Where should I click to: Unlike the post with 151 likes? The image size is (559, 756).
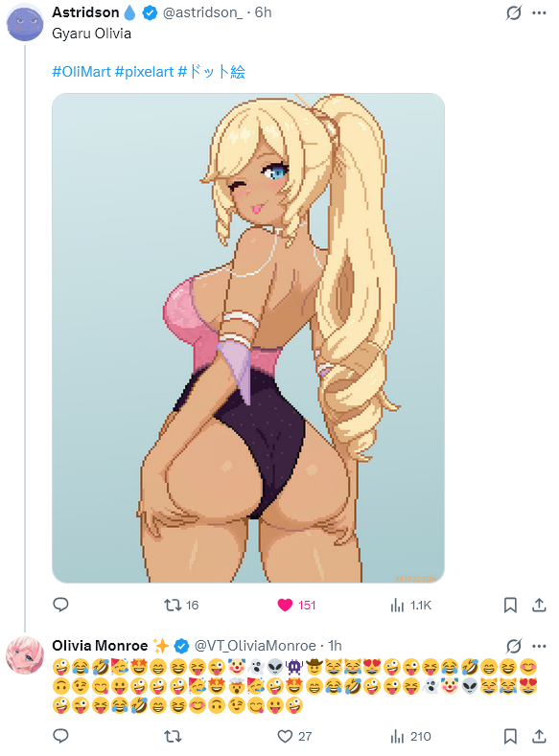click(296, 605)
